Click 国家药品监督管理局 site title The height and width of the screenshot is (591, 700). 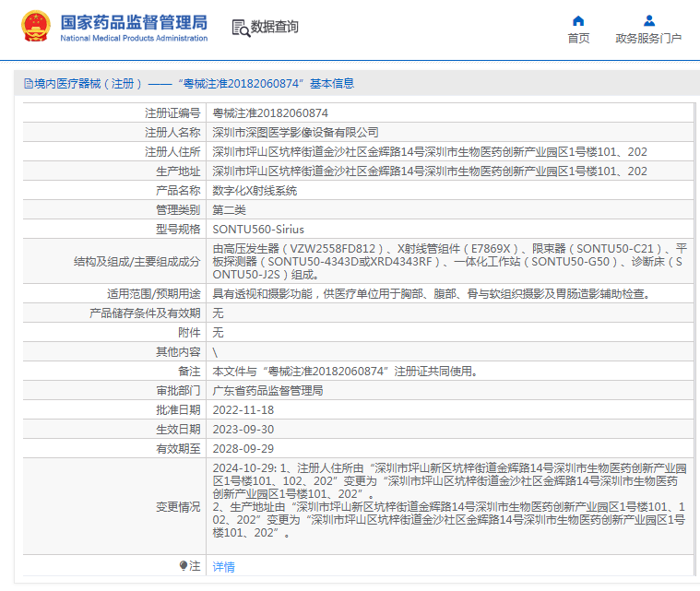click(134, 22)
